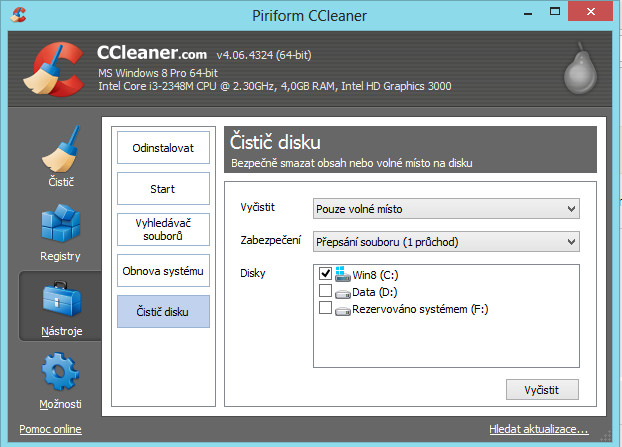Select the Vyhledávač souborů tab
Screen dimensions: 622x447
[x=163, y=230]
